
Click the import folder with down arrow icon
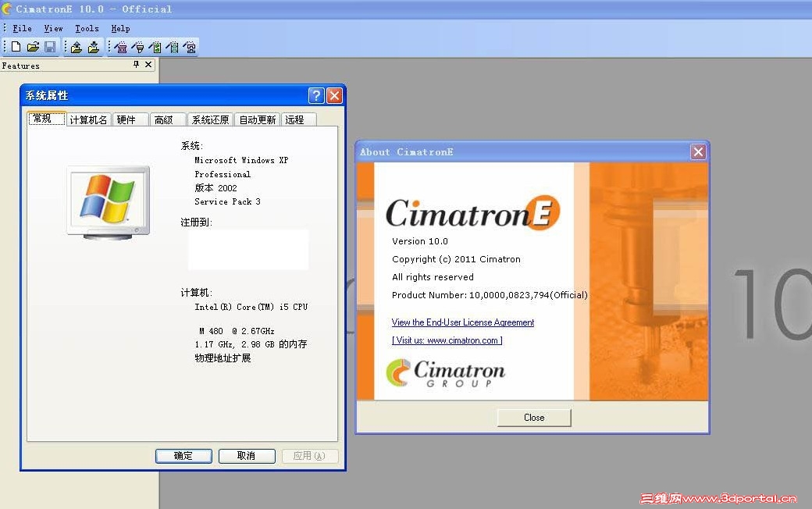coord(94,48)
